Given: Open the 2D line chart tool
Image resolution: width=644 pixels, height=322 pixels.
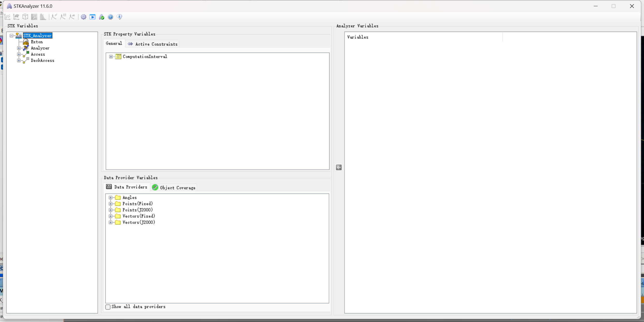Looking at the screenshot, I should click(8, 17).
